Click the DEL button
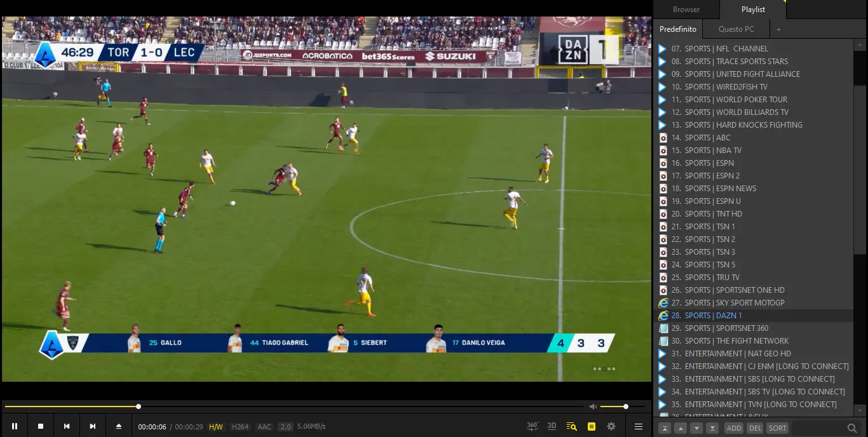The width and height of the screenshot is (868, 437). click(x=754, y=428)
